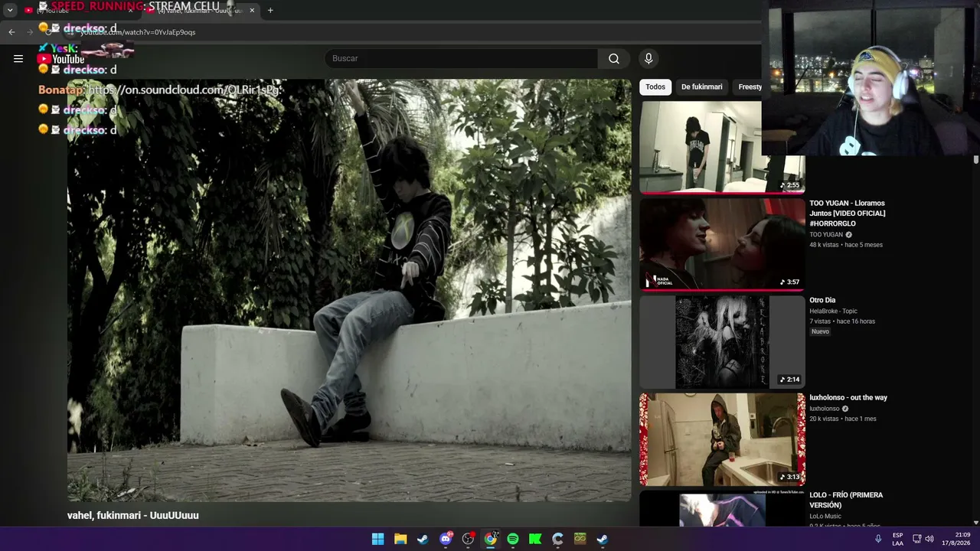Click the YouTube logo to go home
Image resolution: width=980 pixels, height=551 pixels.
click(x=61, y=59)
